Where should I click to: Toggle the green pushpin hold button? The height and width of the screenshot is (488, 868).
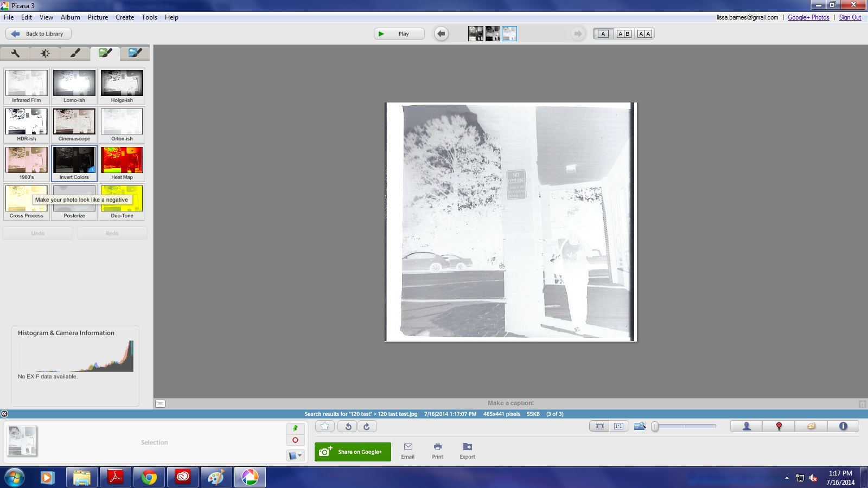(x=295, y=428)
